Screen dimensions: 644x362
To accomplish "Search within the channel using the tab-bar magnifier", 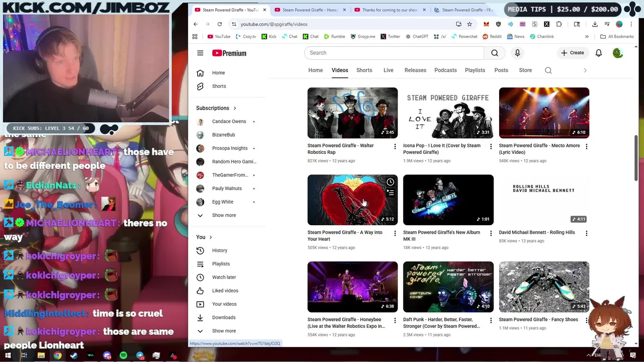I will point(548,70).
